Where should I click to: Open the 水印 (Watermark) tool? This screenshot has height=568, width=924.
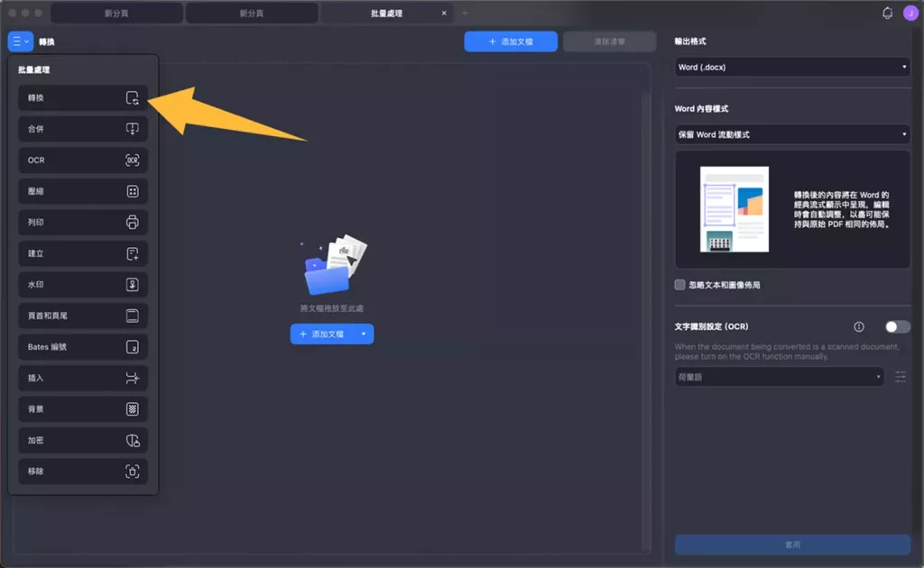[81, 284]
